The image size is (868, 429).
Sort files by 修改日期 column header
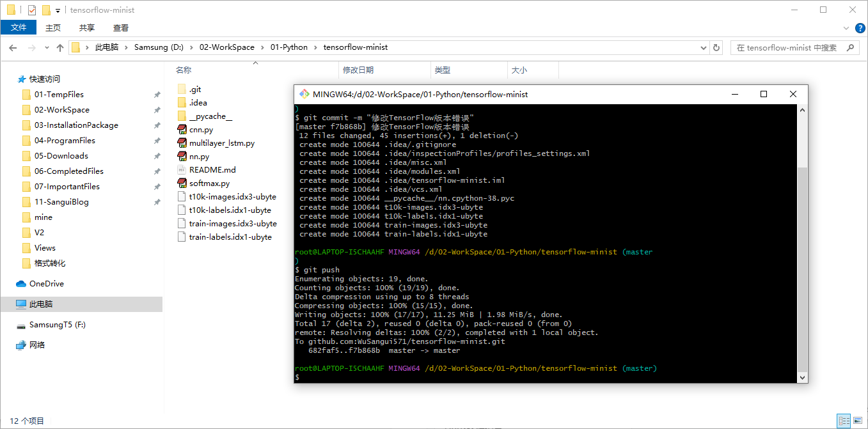coord(358,70)
